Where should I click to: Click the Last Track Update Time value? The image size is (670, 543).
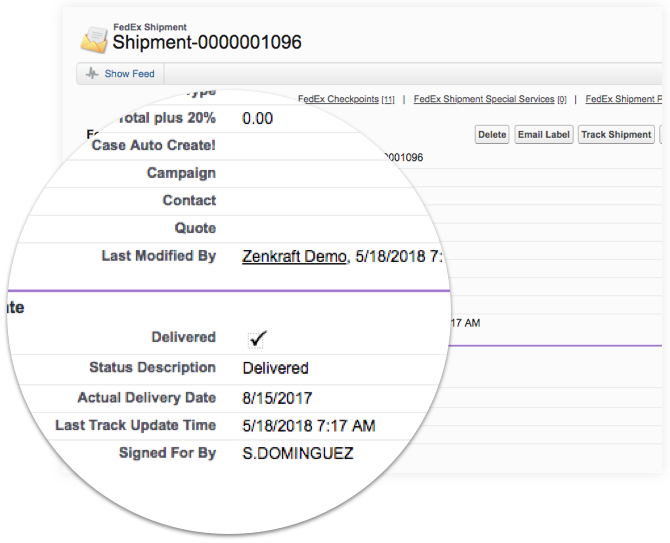(309, 426)
